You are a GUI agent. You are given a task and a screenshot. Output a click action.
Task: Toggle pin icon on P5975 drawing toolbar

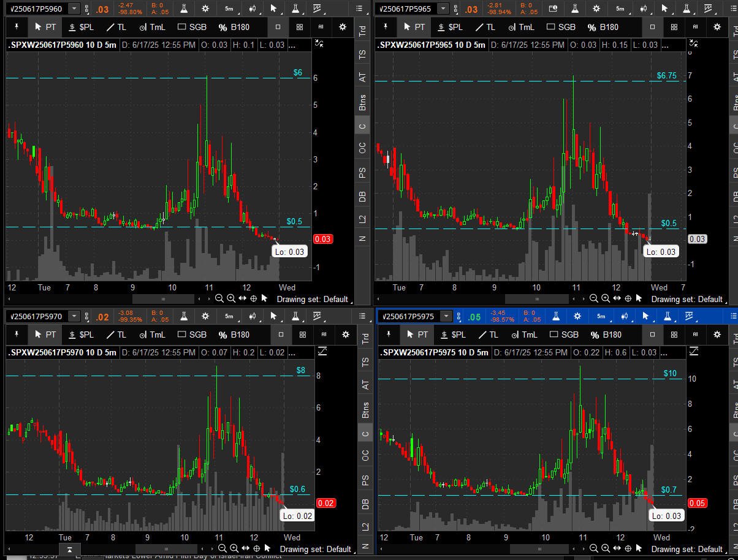(389, 335)
